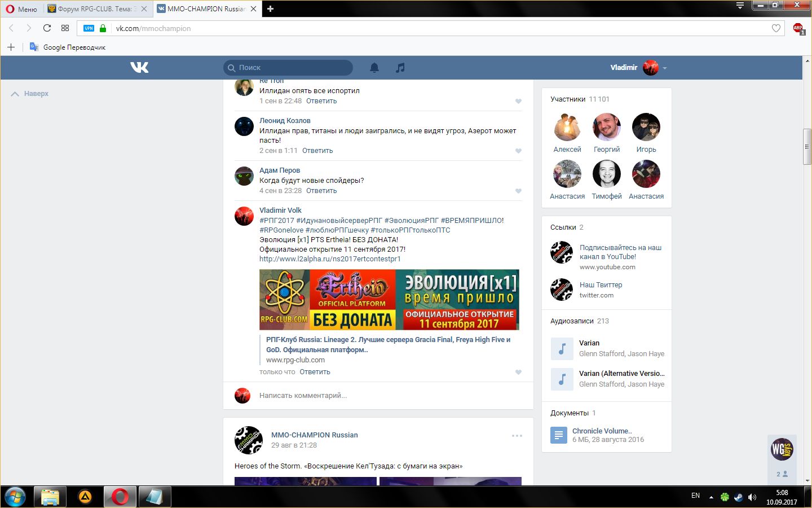Click the #РПГ2017 hashtag

[x=277, y=221]
